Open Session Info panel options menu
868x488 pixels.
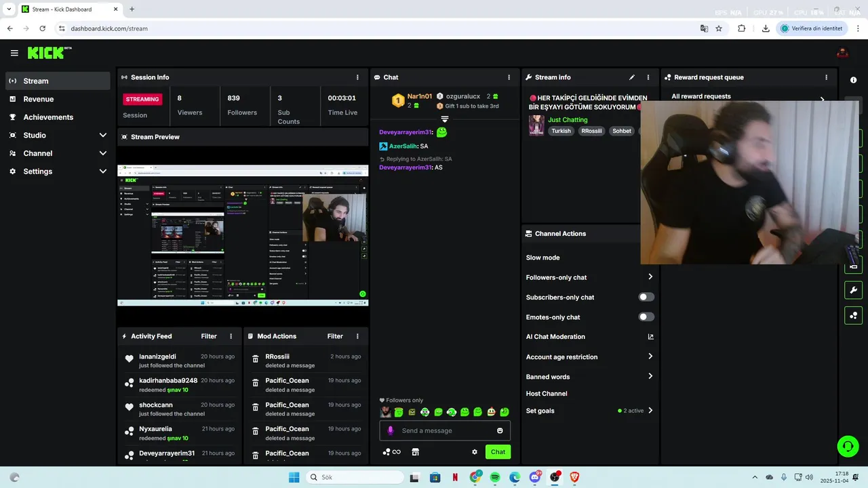click(357, 77)
